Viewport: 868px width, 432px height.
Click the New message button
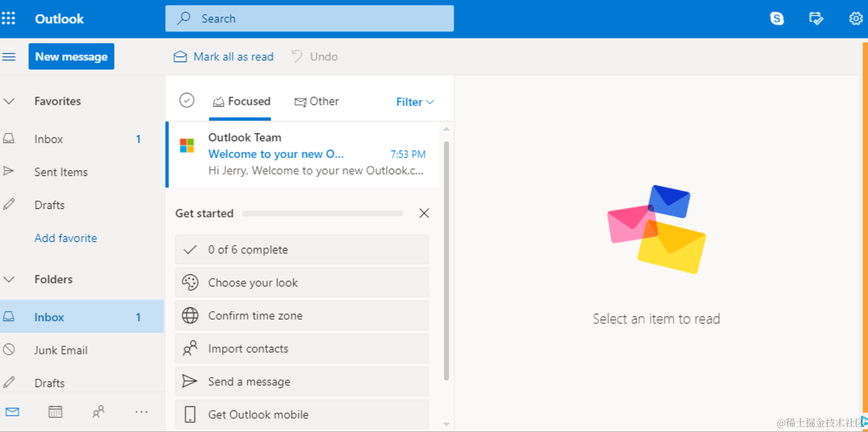click(x=71, y=57)
